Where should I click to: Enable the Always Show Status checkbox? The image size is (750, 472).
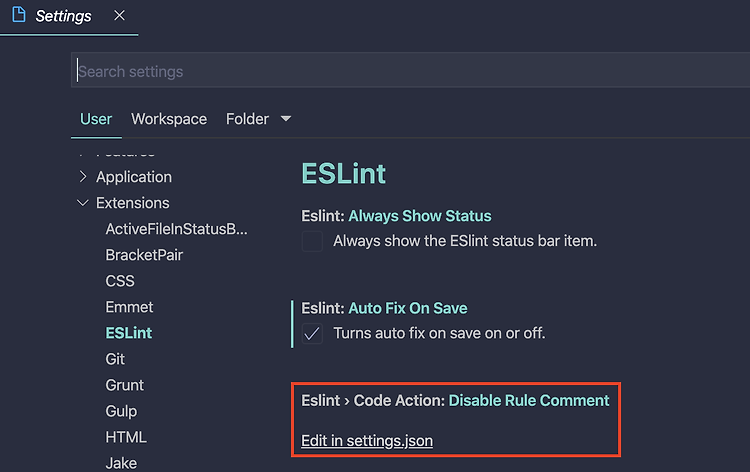(x=312, y=241)
